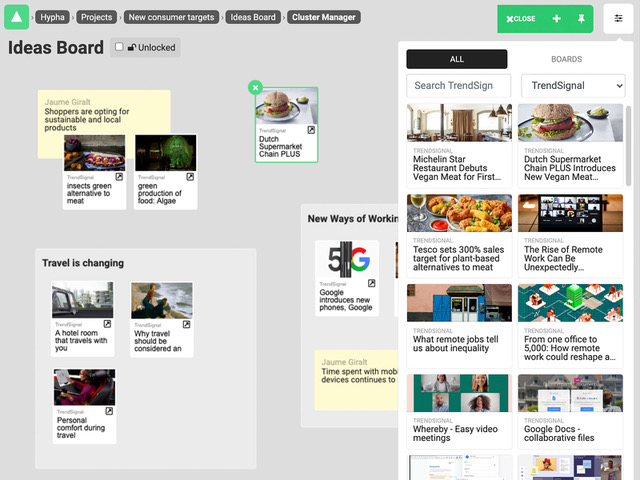This screenshot has height=480, width=640.
Task: Select The Rise of Remote Work result
Action: point(570,236)
